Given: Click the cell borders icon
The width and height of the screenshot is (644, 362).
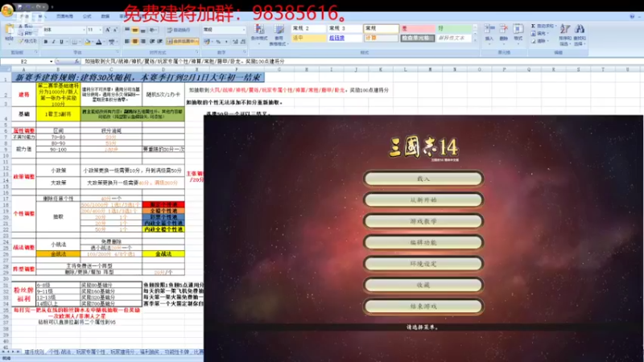Looking at the screenshot, I should click(74, 42).
